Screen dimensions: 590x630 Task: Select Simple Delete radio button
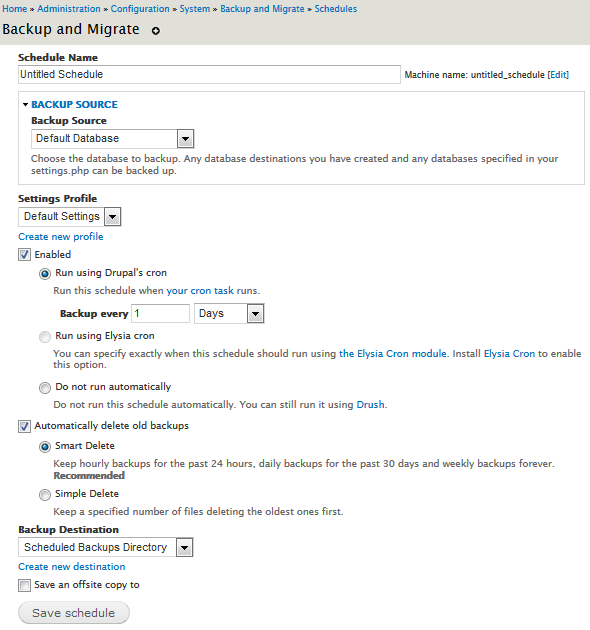pyautogui.click(x=45, y=495)
